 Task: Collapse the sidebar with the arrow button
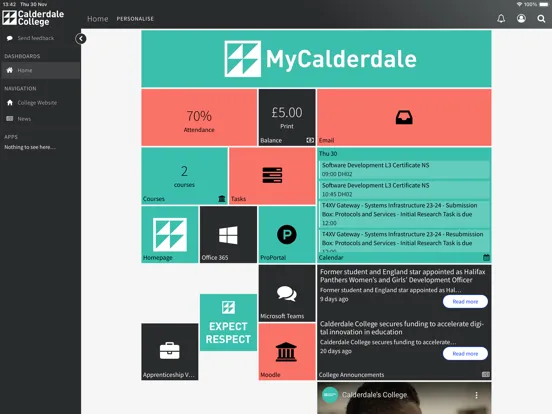[81, 38]
